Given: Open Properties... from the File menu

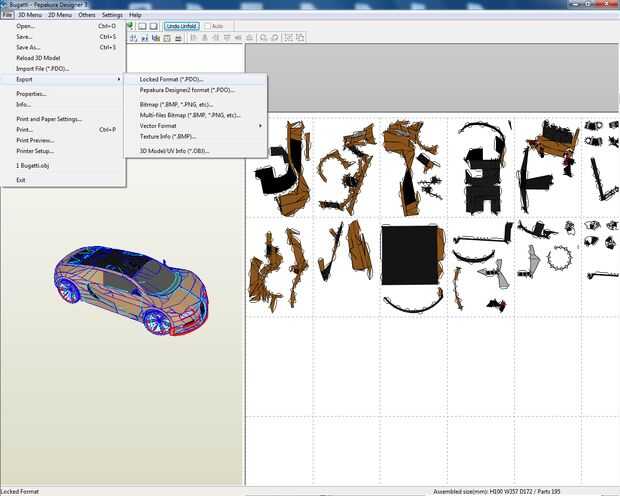Looking at the screenshot, I should point(63,94).
